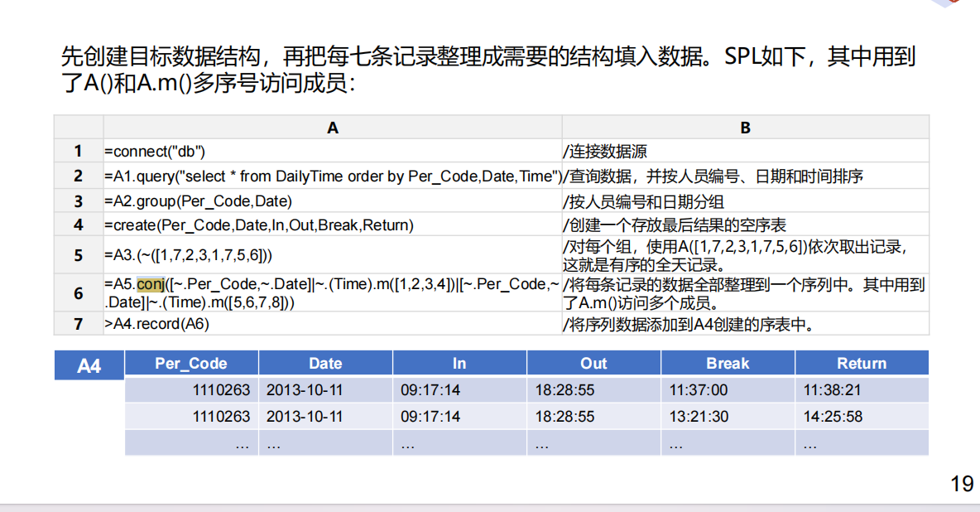The width and height of the screenshot is (980, 512).
Task: Click the Per_Code column header
Action: tap(191, 364)
